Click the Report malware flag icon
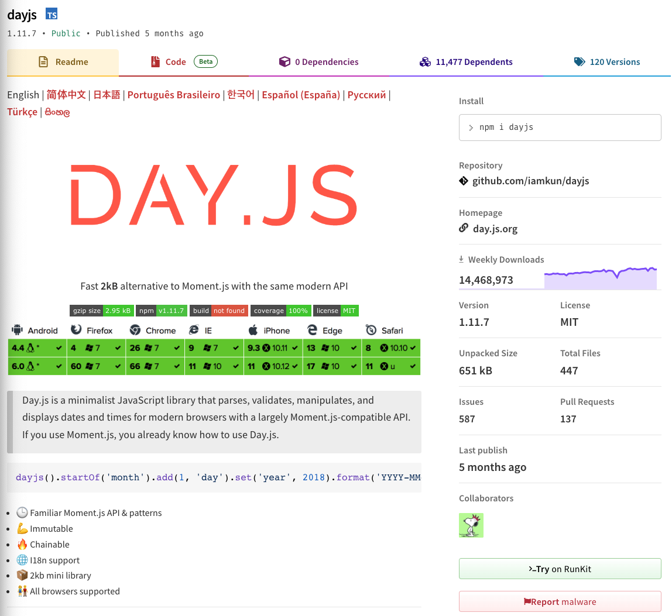 click(527, 601)
